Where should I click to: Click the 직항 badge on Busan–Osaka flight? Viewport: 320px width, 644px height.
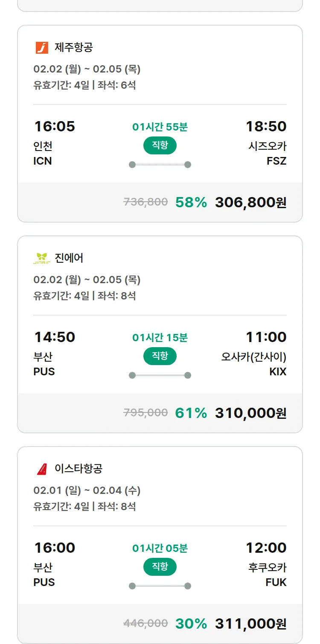[160, 356]
